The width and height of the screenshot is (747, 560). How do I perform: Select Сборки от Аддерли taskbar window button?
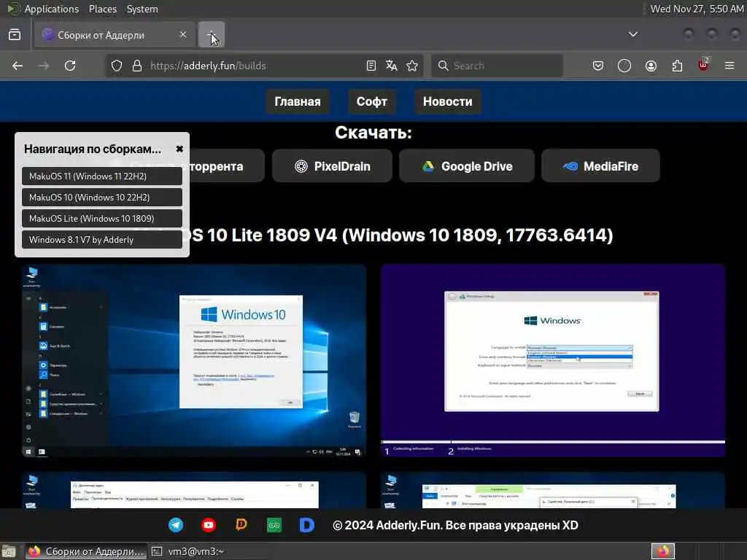pos(86,551)
